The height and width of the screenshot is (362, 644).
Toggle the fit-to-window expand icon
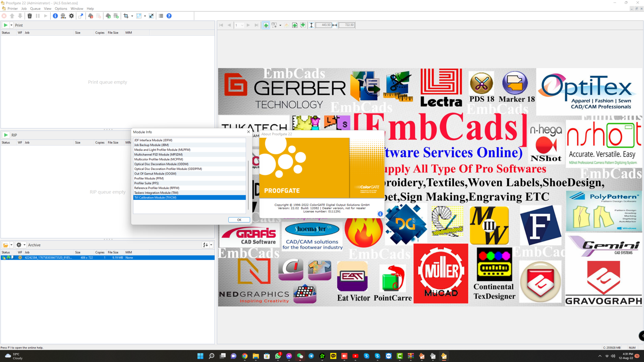(151, 16)
